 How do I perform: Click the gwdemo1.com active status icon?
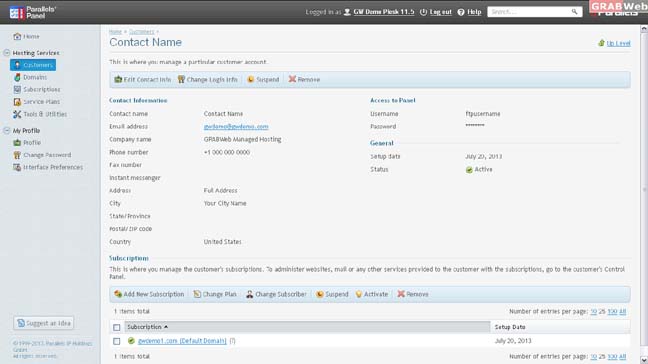[x=131, y=341]
